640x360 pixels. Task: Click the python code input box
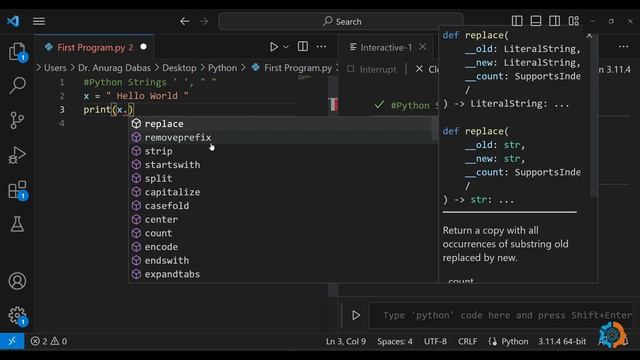pos(501,315)
